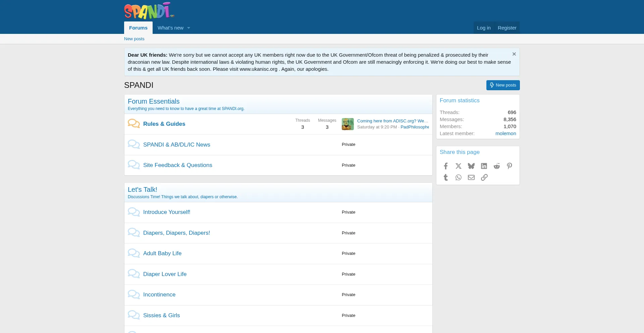Click Threads count 696 in statistics

(512, 112)
